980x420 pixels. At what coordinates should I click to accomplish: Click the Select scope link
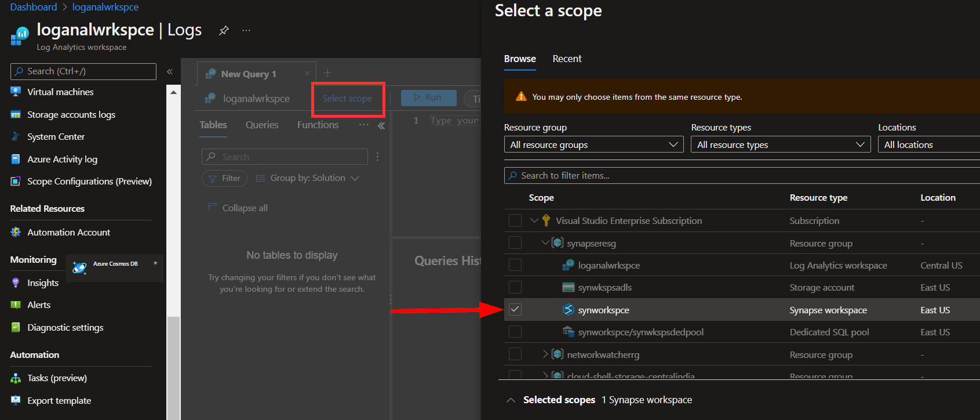347,99
